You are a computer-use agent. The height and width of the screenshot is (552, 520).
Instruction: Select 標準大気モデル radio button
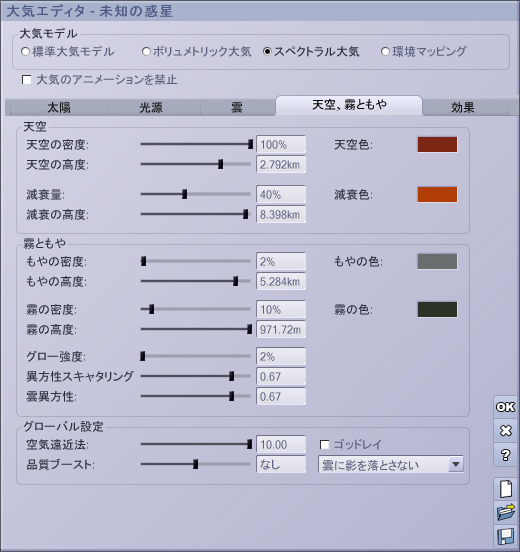click(25, 52)
